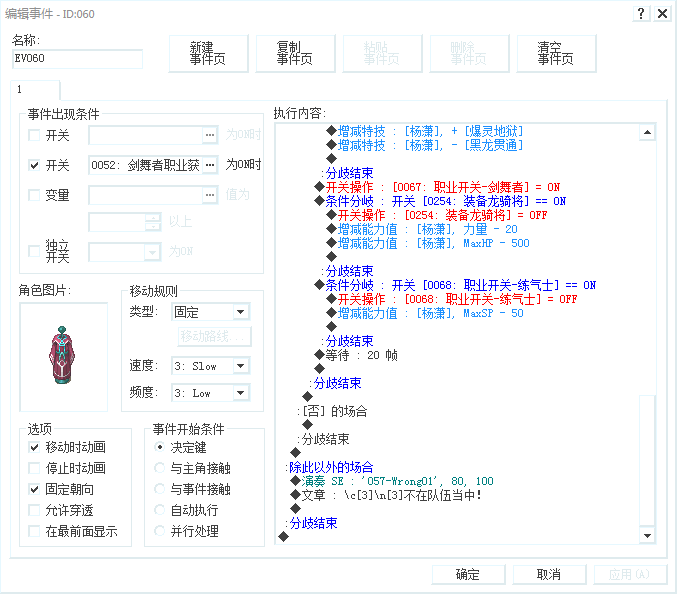677x594 pixels.
Task: Enable the first 开关 condition checkbox
Action: pyautogui.click(x=34, y=135)
